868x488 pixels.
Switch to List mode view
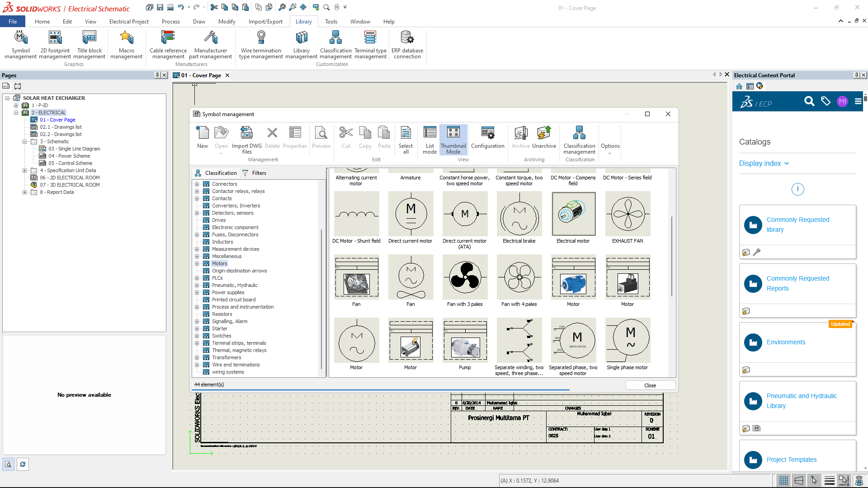tap(429, 140)
